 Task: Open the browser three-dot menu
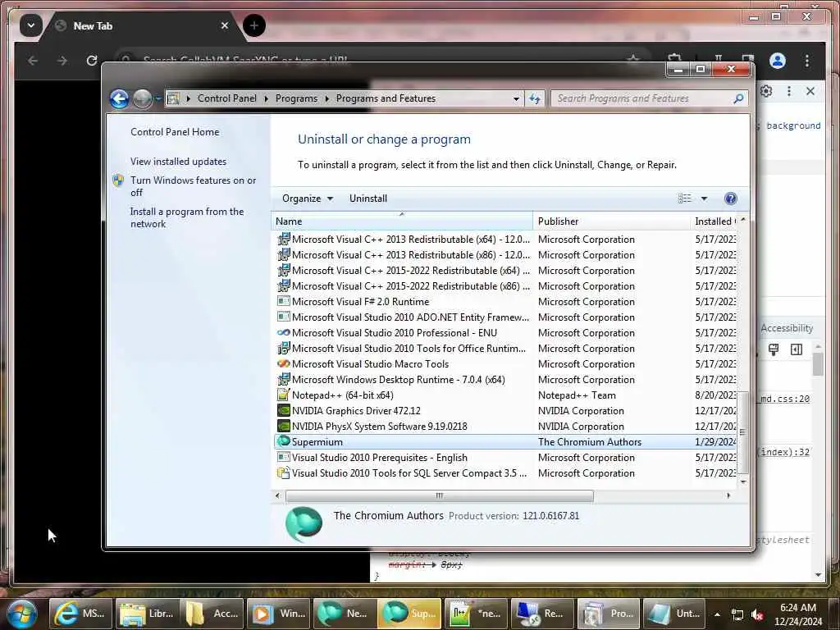click(807, 61)
